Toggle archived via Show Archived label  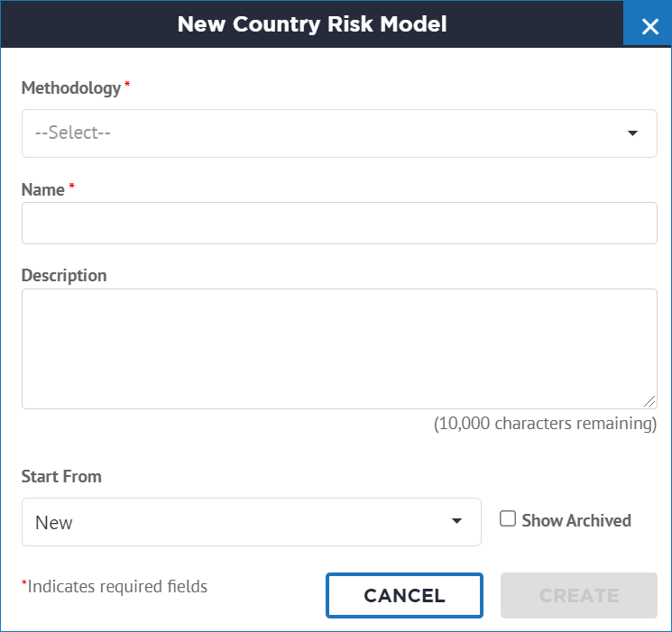[x=576, y=520]
